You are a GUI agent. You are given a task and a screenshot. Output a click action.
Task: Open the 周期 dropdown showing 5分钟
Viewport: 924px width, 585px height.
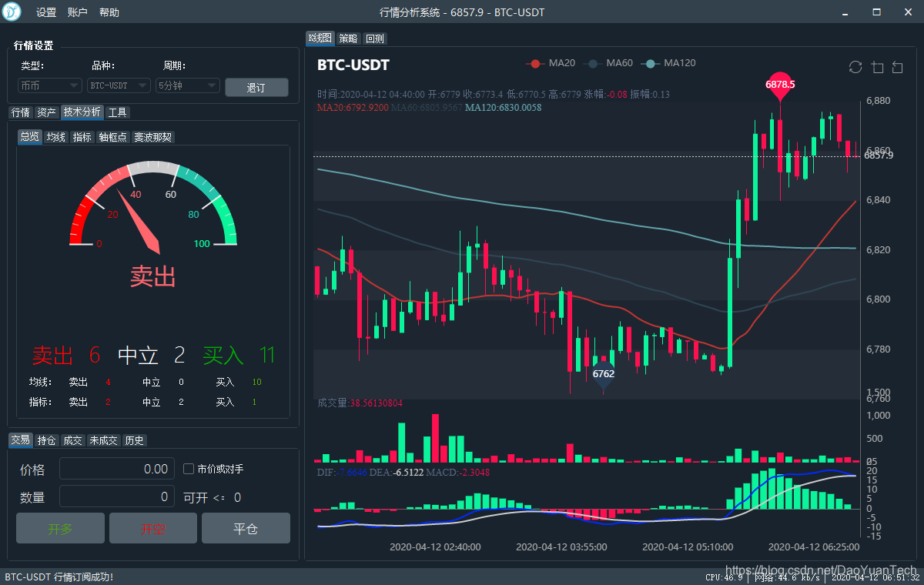point(188,85)
